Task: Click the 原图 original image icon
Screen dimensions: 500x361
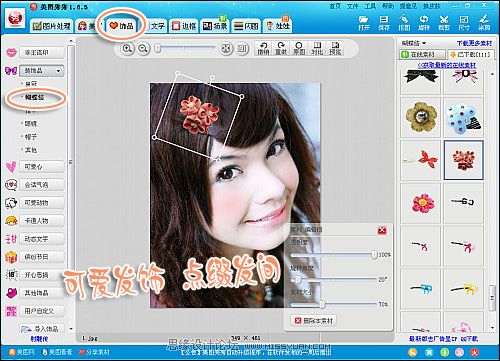Action: pos(299,49)
